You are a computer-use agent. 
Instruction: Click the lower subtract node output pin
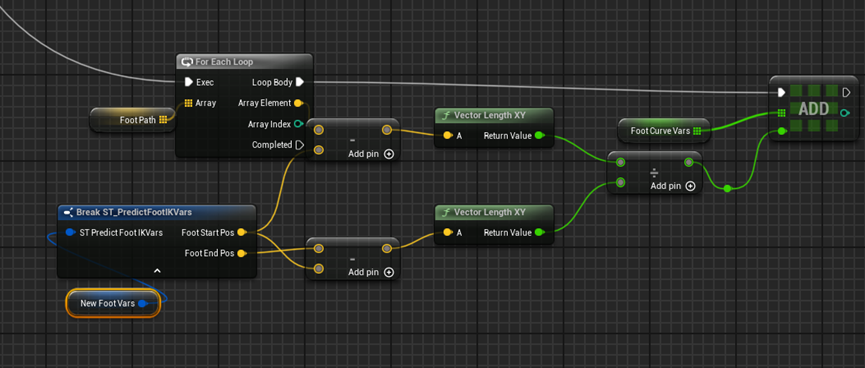387,248
